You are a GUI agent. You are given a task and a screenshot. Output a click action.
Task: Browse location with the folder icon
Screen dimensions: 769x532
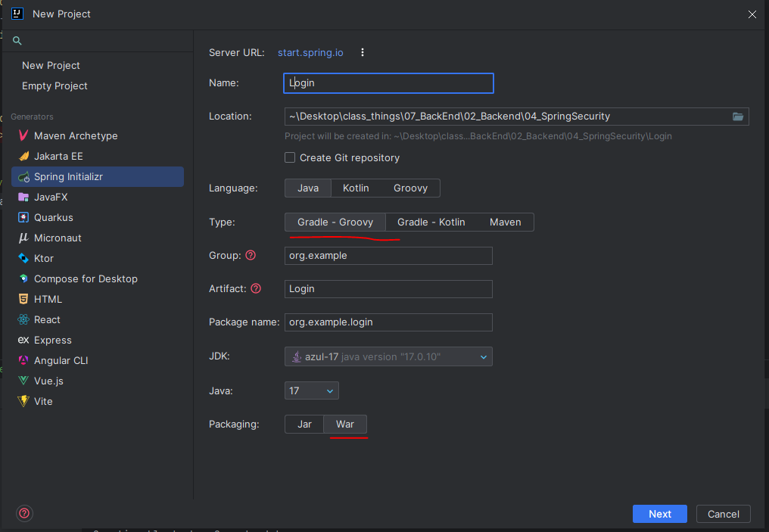(738, 117)
